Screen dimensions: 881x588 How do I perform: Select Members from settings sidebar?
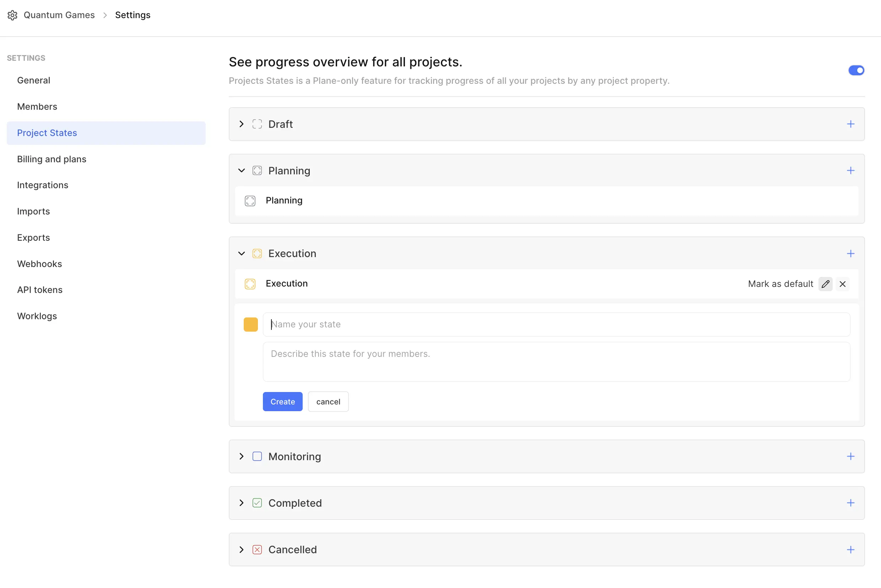click(37, 106)
